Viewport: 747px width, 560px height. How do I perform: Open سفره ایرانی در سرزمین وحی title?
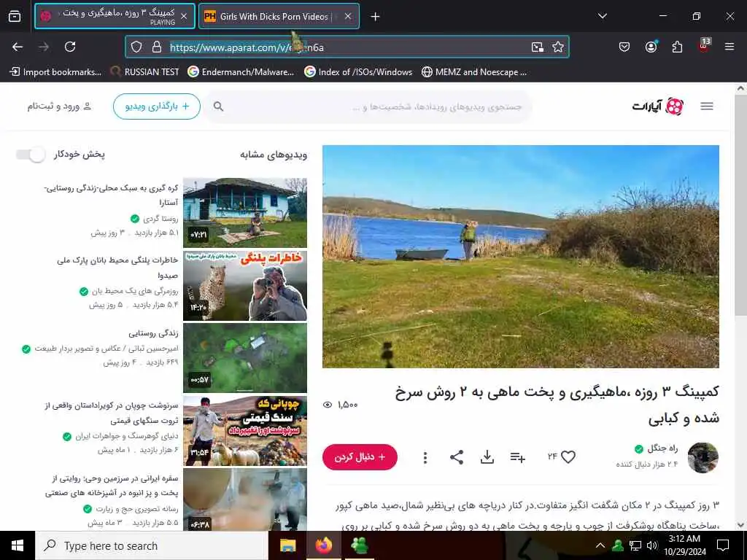click(x=112, y=485)
